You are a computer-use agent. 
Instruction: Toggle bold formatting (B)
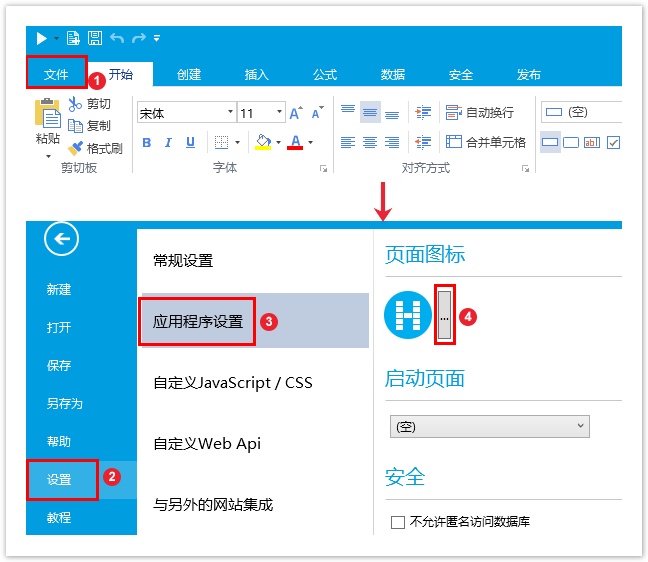pos(147,142)
